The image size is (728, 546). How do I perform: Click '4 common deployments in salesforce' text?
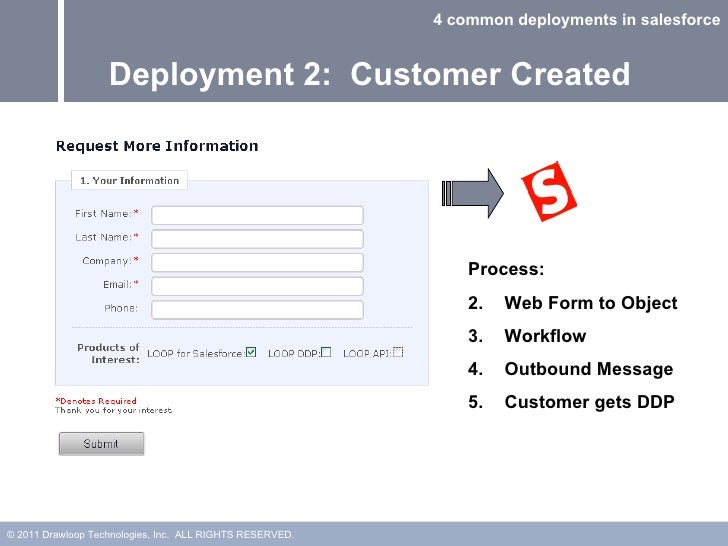(576, 20)
